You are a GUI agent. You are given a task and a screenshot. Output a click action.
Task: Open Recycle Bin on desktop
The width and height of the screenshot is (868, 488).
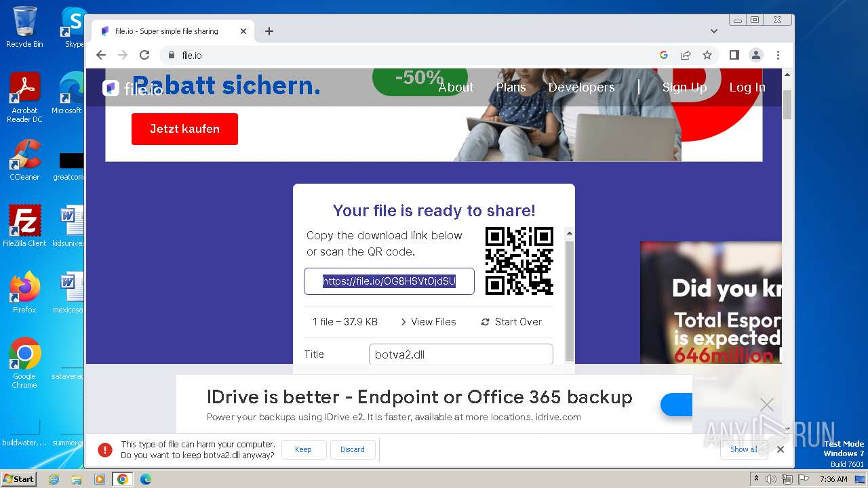click(x=24, y=27)
